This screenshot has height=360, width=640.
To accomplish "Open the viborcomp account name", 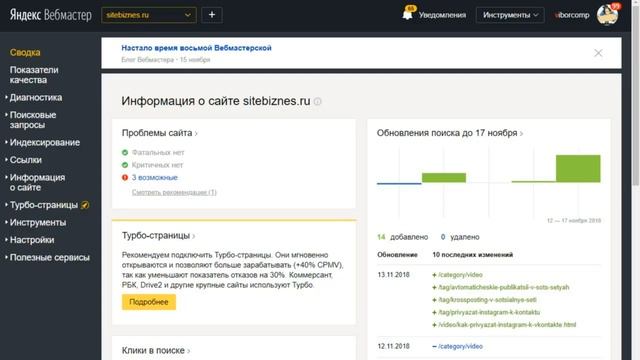I will [x=572, y=15].
